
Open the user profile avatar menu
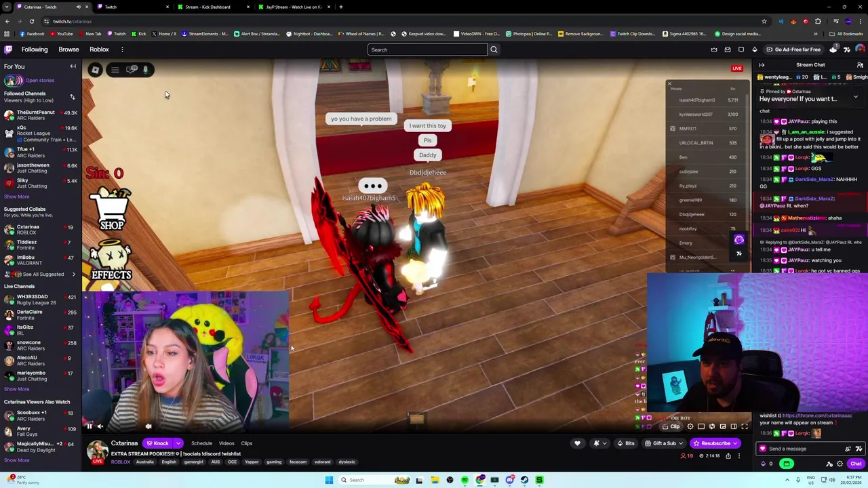pyautogui.click(x=860, y=49)
